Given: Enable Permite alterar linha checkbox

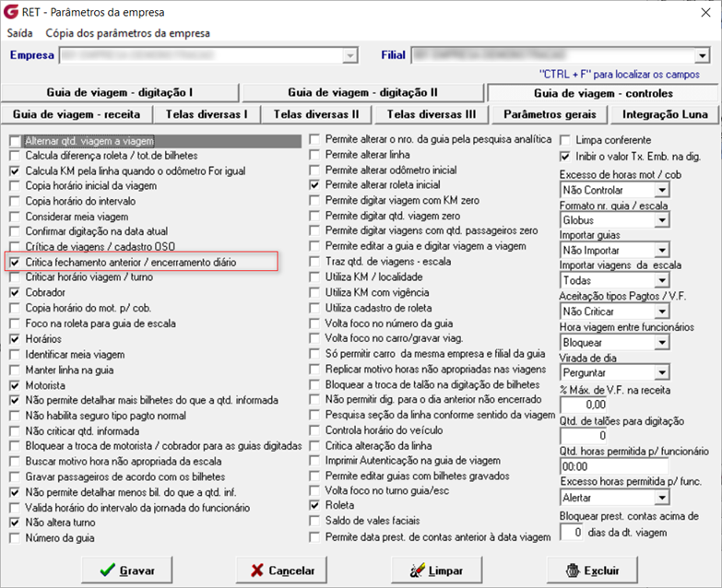Looking at the screenshot, I should click(x=314, y=155).
